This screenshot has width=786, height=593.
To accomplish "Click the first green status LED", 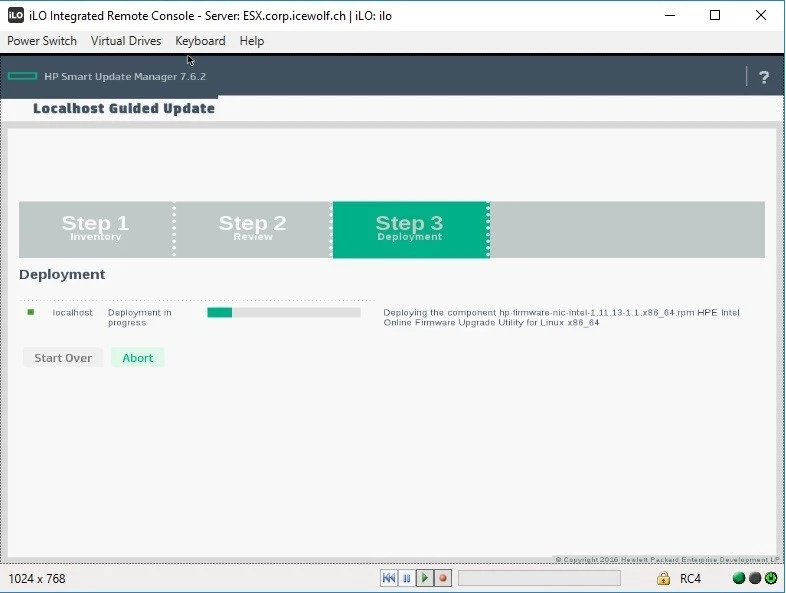I will pyautogui.click(x=738, y=578).
